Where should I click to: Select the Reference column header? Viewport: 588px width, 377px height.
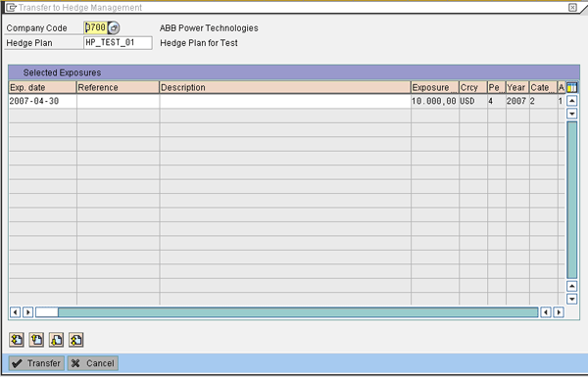pyautogui.click(x=118, y=87)
